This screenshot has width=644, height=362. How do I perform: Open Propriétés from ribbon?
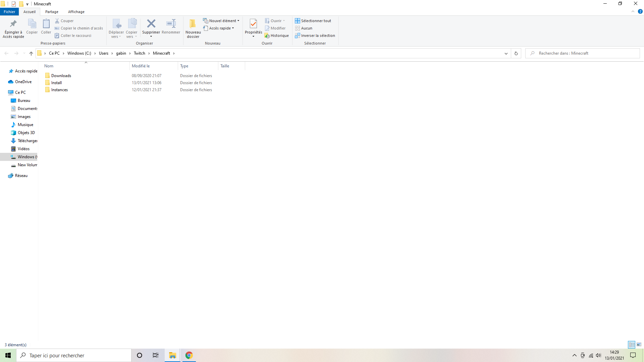pyautogui.click(x=253, y=28)
